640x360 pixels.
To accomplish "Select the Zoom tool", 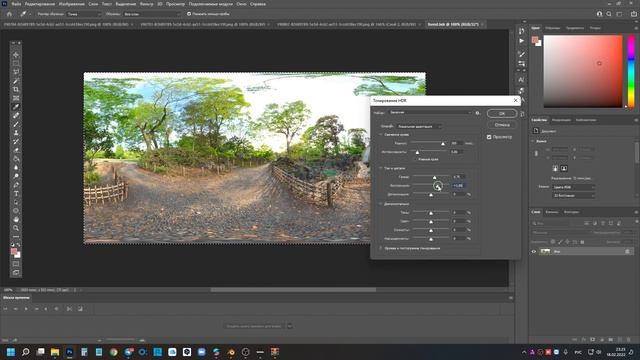I will [16, 228].
